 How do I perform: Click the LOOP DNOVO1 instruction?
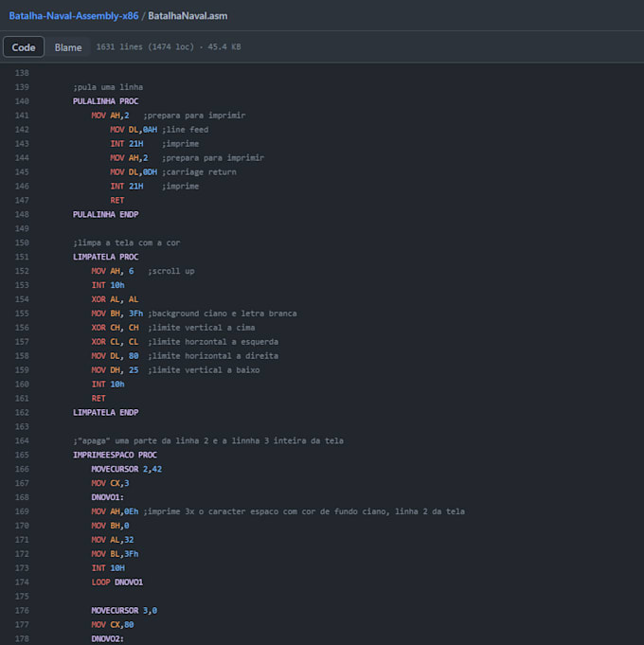(116, 582)
